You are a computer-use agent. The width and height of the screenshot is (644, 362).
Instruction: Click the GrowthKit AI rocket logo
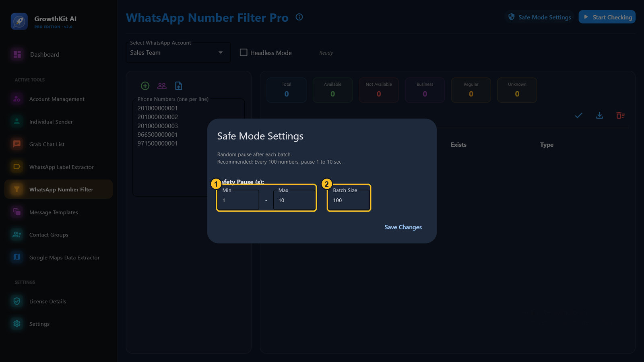click(x=19, y=21)
